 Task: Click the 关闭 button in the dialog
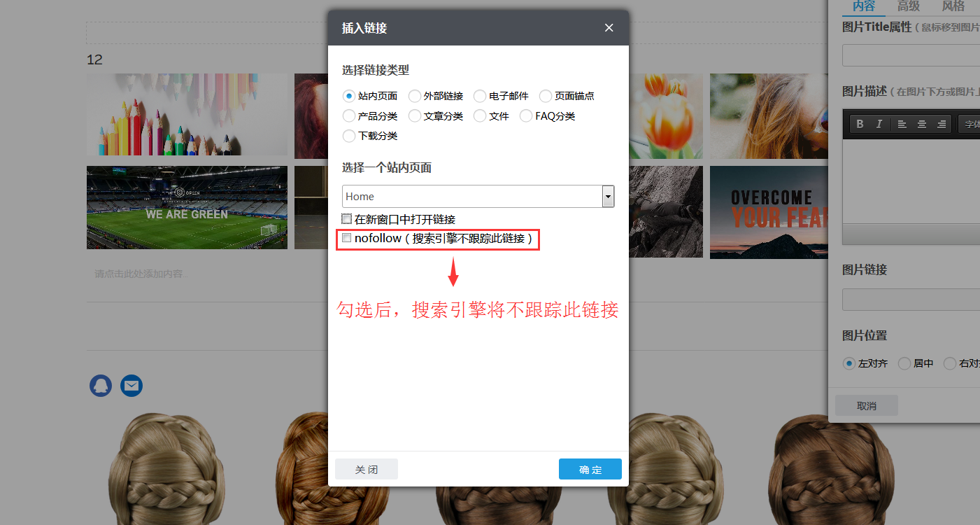point(366,469)
